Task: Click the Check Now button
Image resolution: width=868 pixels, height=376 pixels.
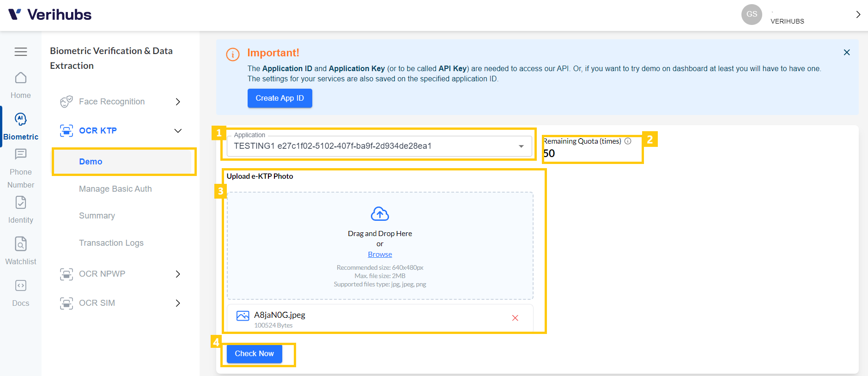Action: pos(255,354)
